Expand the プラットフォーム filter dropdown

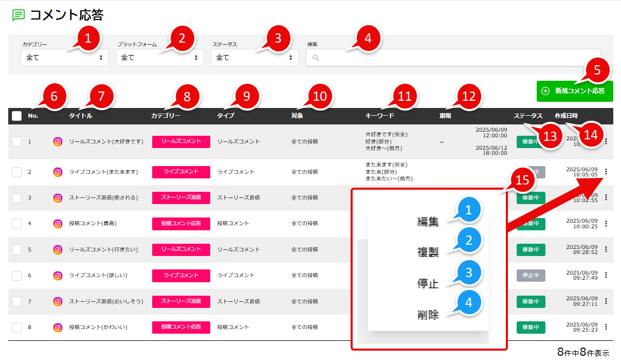pyautogui.click(x=159, y=58)
